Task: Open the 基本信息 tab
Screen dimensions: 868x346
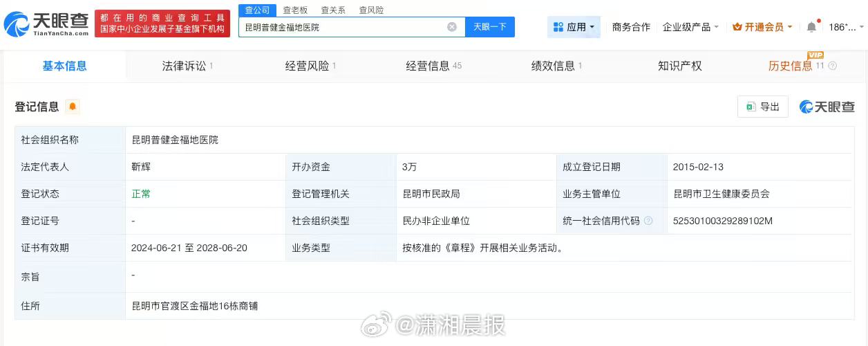Action: point(65,66)
